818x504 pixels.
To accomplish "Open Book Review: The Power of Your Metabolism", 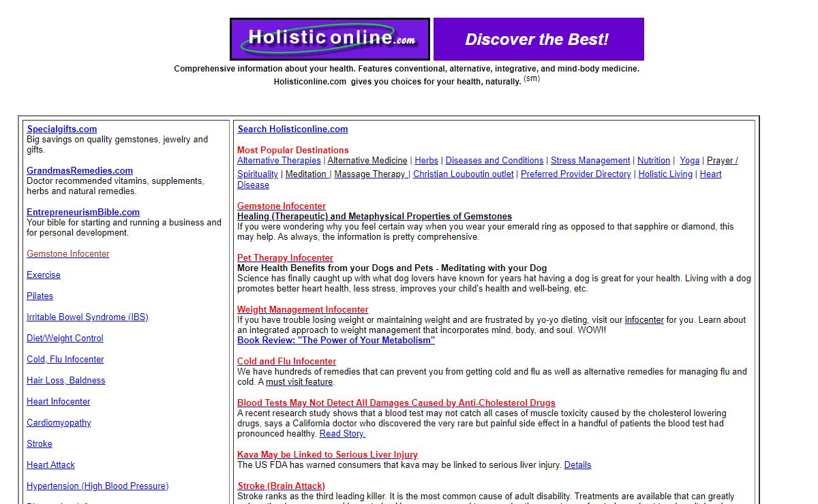I will [x=336, y=340].
